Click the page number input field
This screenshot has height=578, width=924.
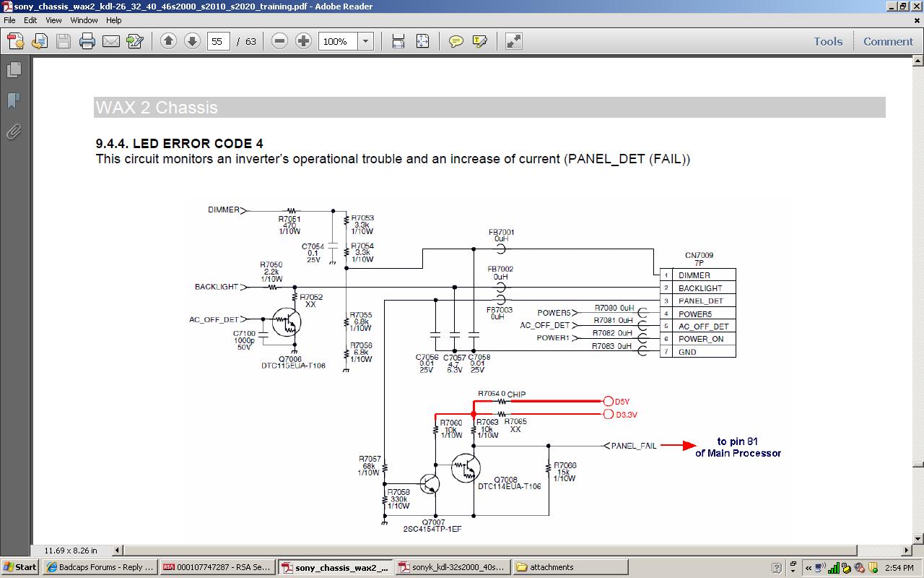point(218,41)
